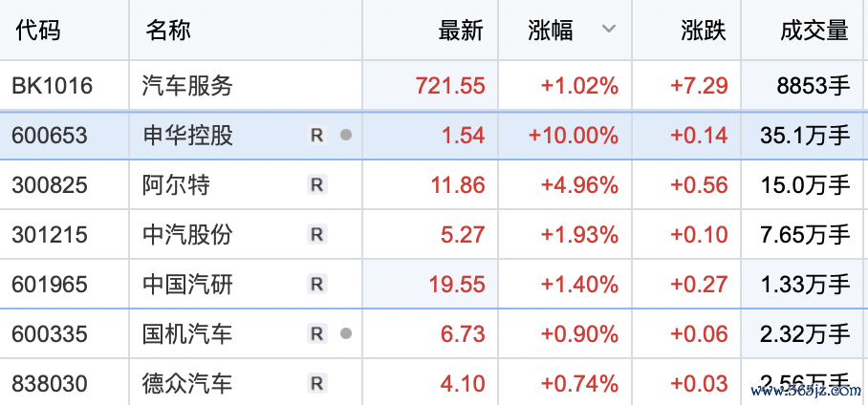868x405 pixels.
Task: Click the gray dot on 国机汽车 row
Action: 346,334
